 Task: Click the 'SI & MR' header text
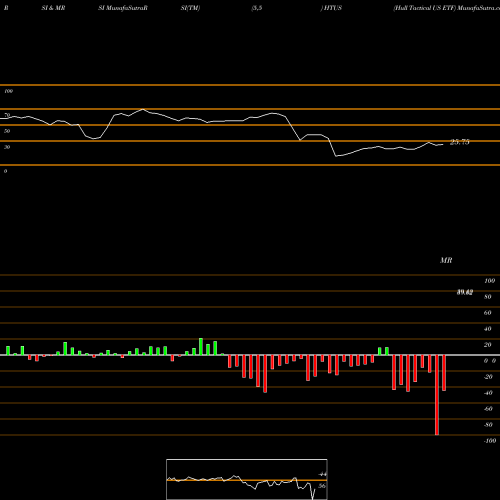pyautogui.click(x=53, y=8)
